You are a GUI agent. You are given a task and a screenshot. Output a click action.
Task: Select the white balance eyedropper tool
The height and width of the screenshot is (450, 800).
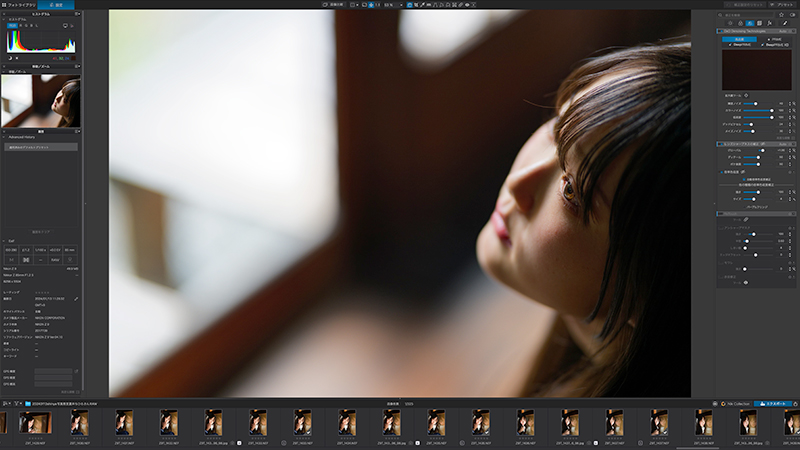coord(422,5)
